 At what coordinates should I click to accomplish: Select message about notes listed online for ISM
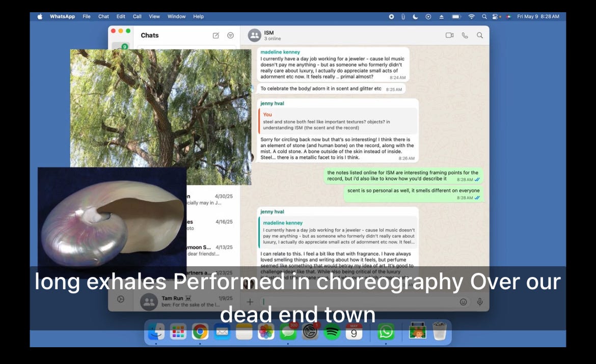(403, 176)
